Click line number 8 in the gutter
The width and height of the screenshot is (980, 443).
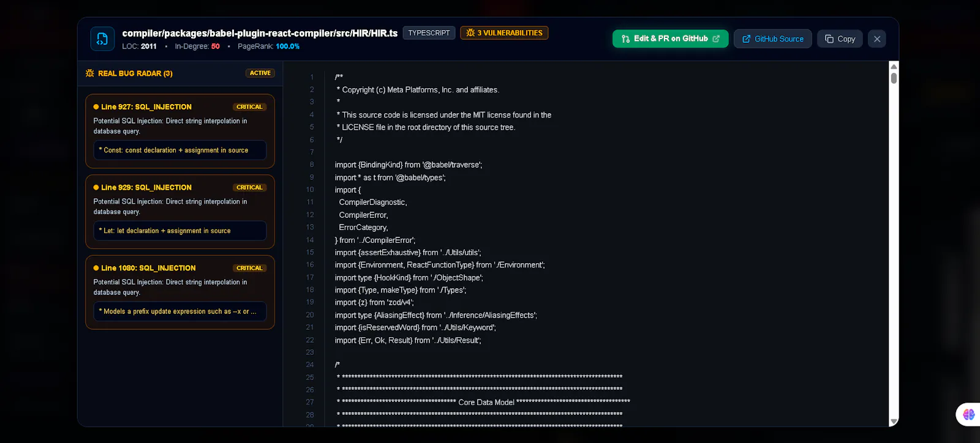tap(311, 165)
